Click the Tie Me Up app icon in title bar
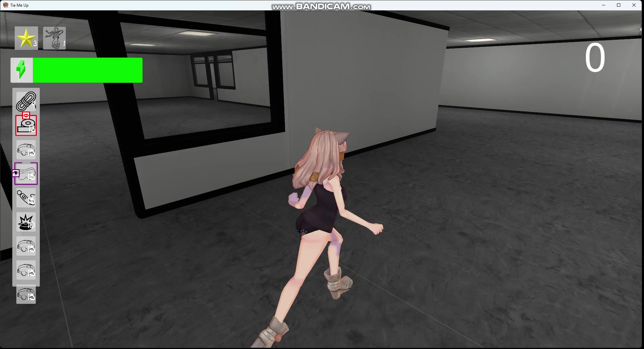This screenshot has height=349, width=644. click(x=5, y=5)
